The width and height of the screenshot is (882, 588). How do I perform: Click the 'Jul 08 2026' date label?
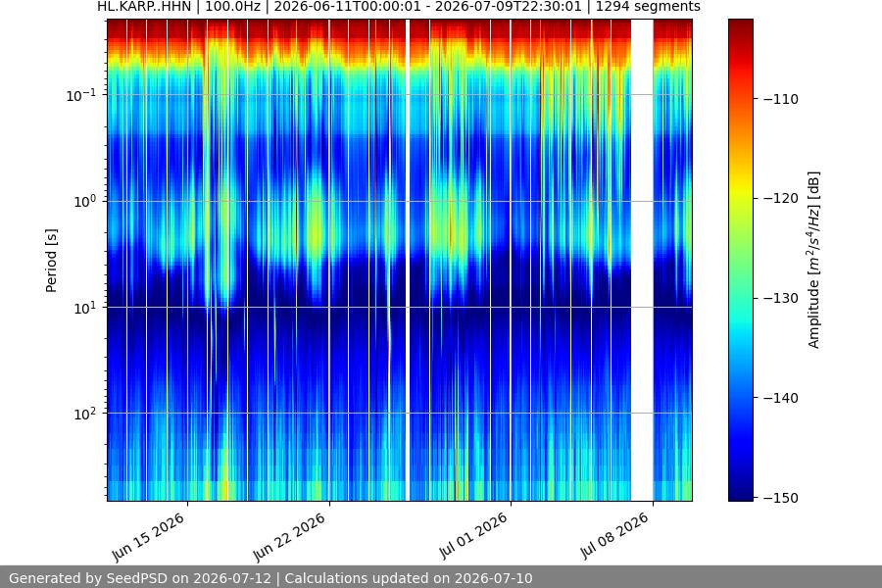[x=614, y=536]
